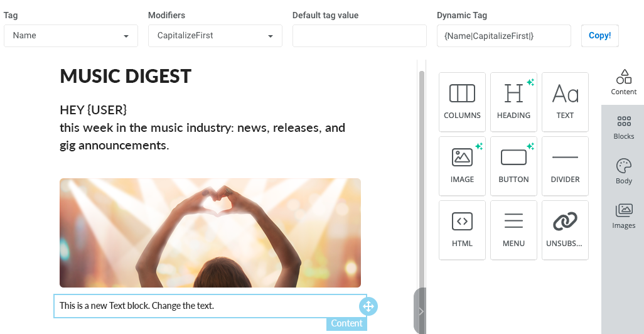Insert a Menu content block
Viewport: 644px width, 334px height.
tap(513, 230)
